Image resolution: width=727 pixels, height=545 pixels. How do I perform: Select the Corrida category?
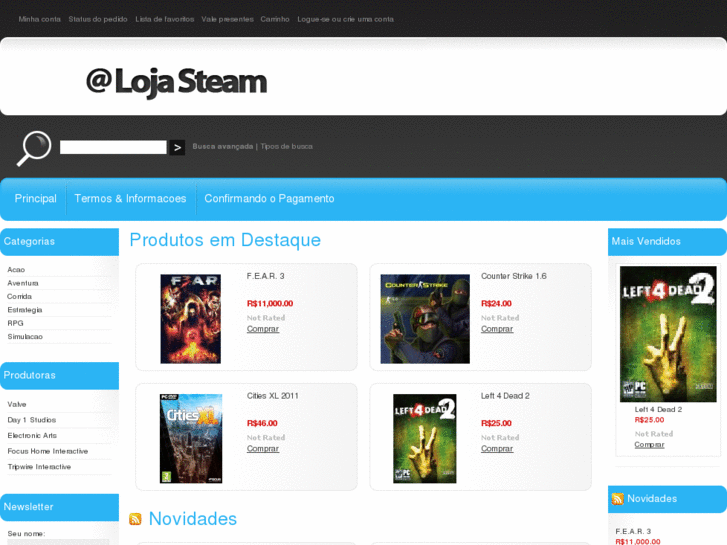pyautogui.click(x=19, y=296)
